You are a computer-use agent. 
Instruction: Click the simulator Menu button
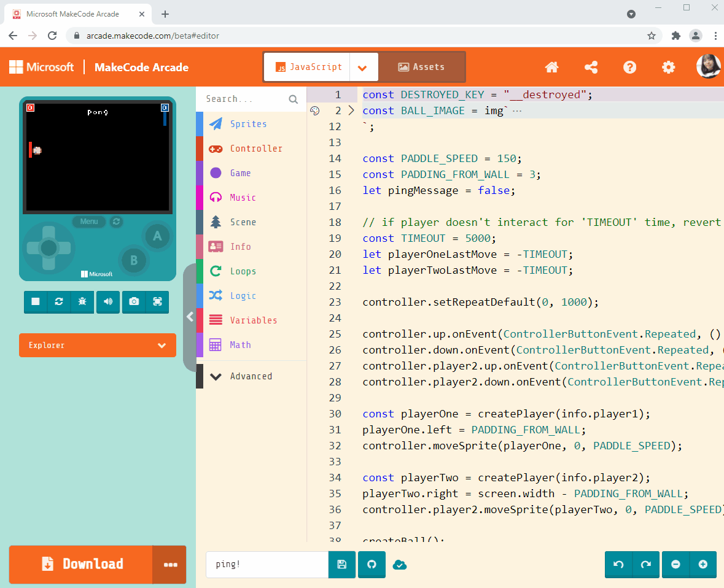tap(88, 222)
